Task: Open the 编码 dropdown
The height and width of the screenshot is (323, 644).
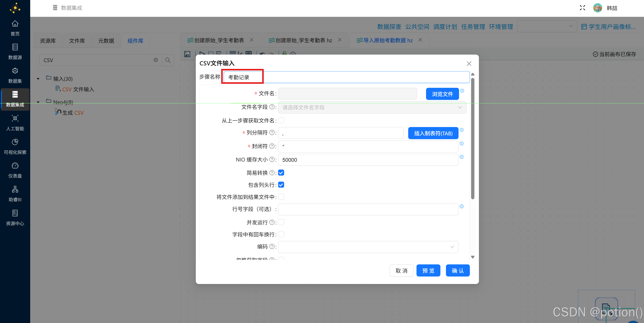Action: tap(368, 247)
